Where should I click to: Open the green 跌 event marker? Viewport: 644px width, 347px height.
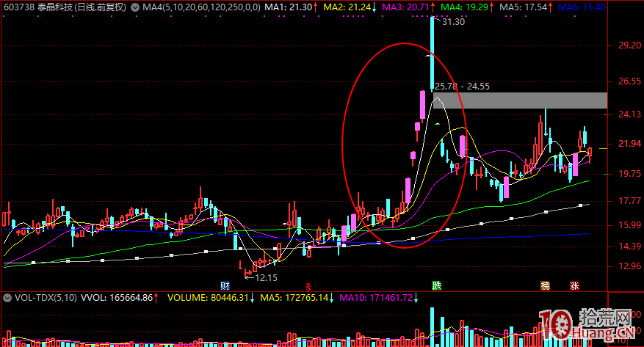(437, 285)
